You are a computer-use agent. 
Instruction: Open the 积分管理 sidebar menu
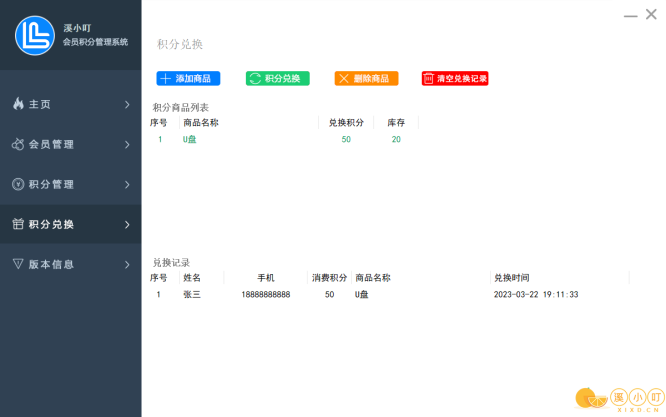(x=70, y=184)
